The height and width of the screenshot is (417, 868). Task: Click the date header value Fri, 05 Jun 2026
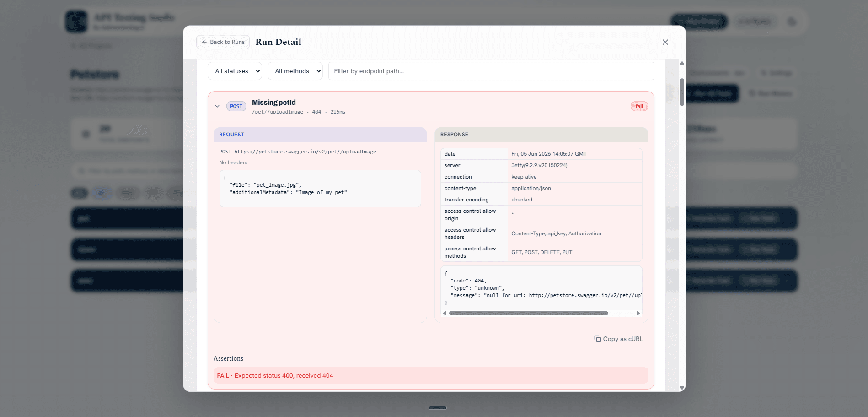click(x=549, y=154)
